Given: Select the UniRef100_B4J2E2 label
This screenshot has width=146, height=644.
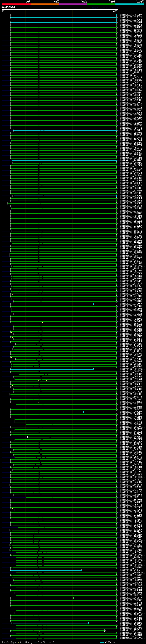Looking at the screenshot, I should tap(131, 414).
